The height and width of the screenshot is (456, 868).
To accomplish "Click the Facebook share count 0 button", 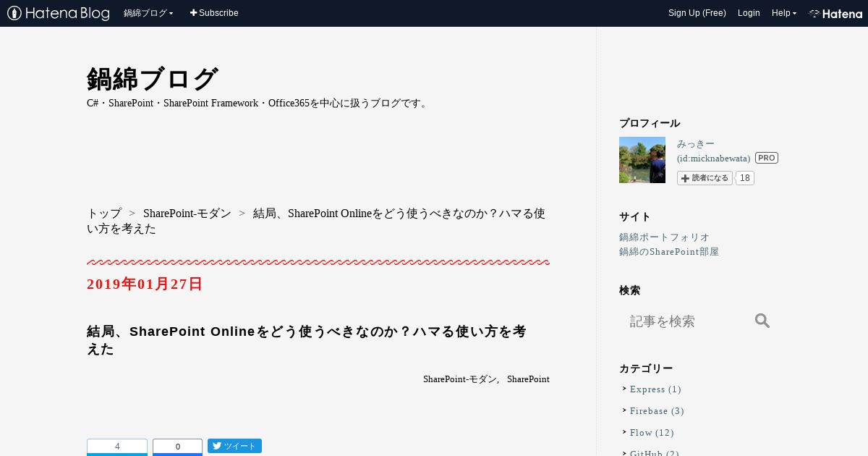I will point(177,447).
